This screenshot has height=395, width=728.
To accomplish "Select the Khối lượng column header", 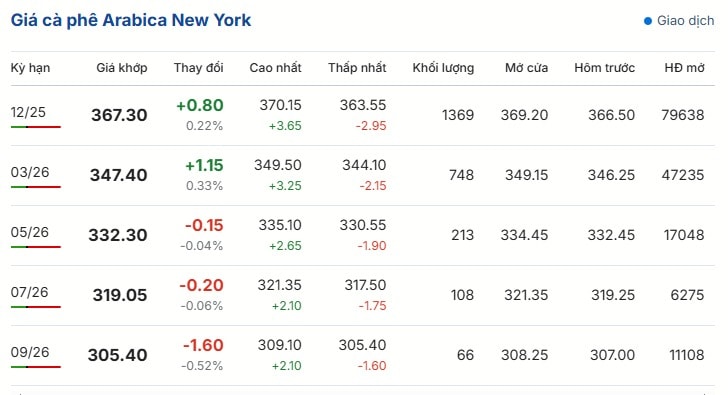I will (443, 68).
